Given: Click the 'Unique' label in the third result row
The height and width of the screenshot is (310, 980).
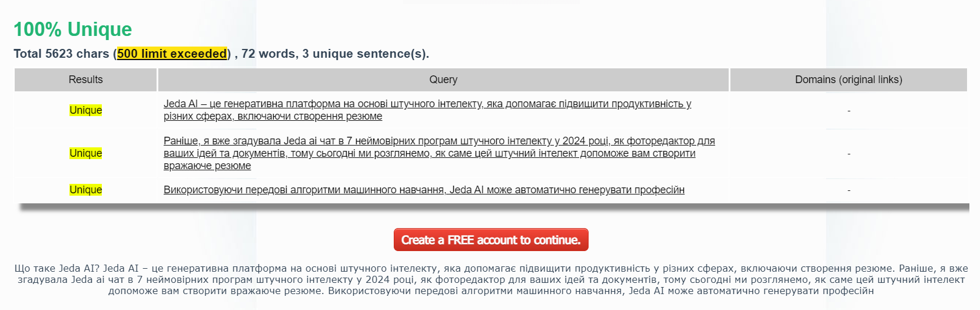Looking at the screenshot, I should [x=86, y=190].
